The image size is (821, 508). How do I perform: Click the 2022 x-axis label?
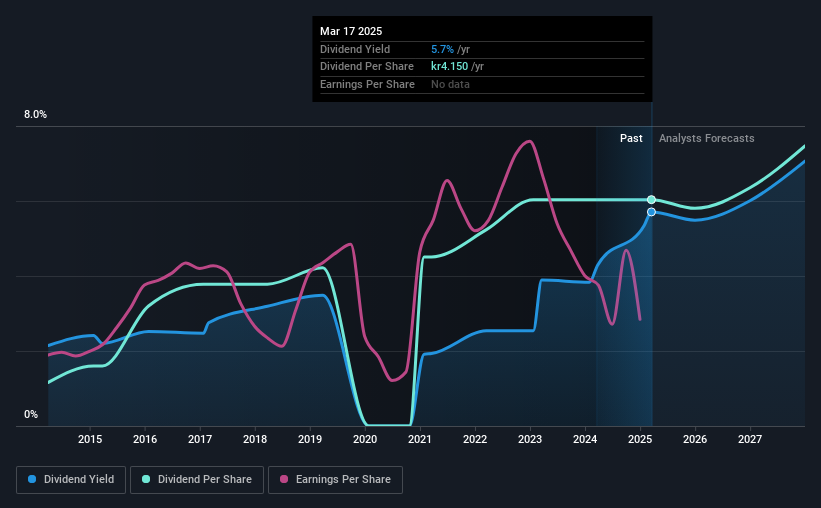pyautogui.click(x=475, y=439)
